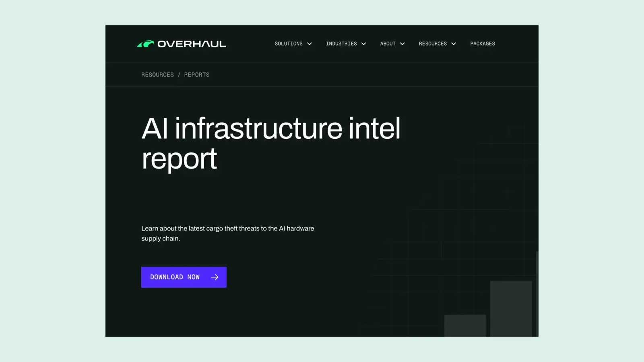Click the Reports breadcrumb link
The image size is (644, 362).
197,75
